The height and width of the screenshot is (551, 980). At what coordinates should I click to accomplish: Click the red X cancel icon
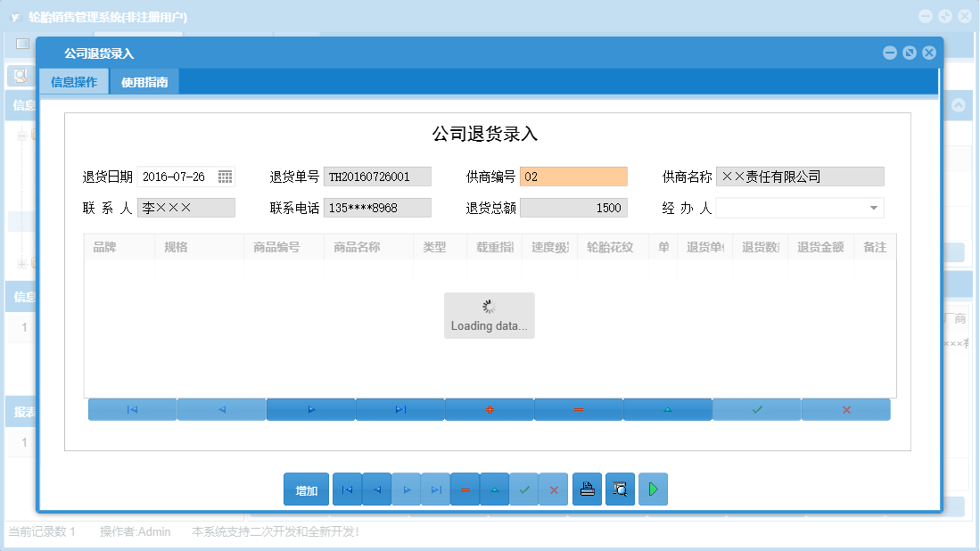coord(845,409)
